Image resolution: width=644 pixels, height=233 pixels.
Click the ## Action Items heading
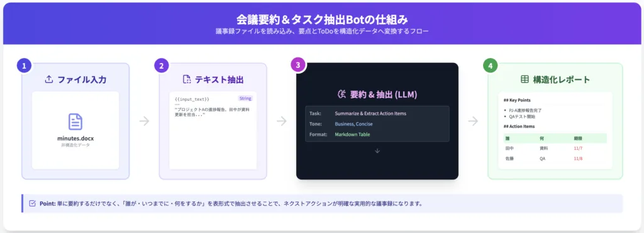point(519,126)
